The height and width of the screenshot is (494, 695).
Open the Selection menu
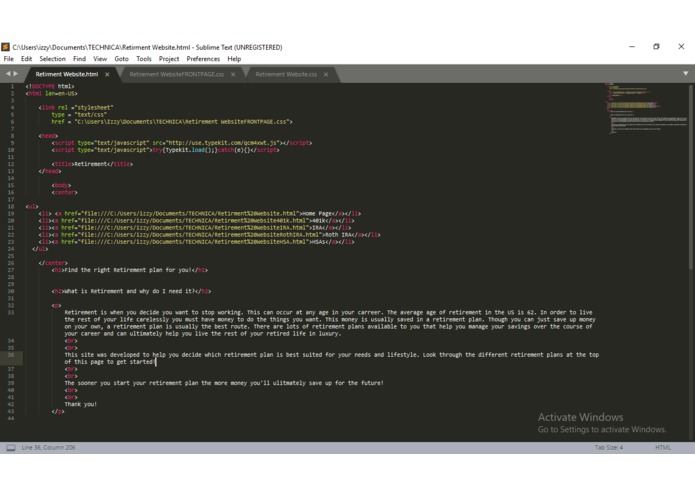point(52,59)
